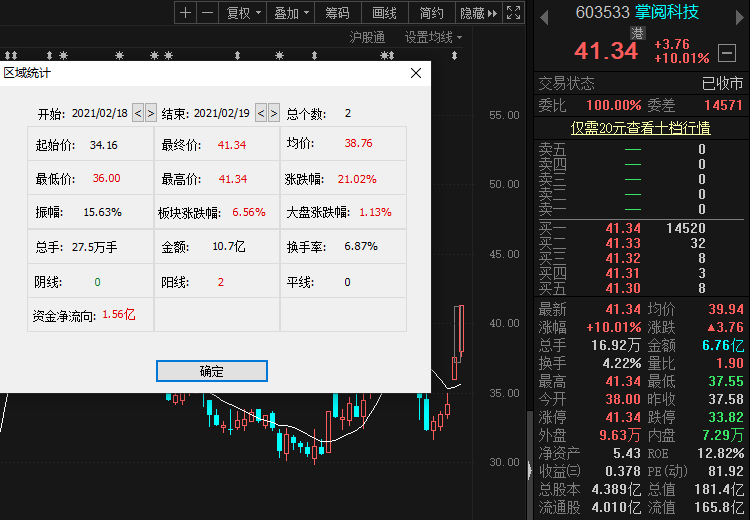This screenshot has height=520, width=750.
Task: Open 设置均线 dropdown
Action: [433, 37]
